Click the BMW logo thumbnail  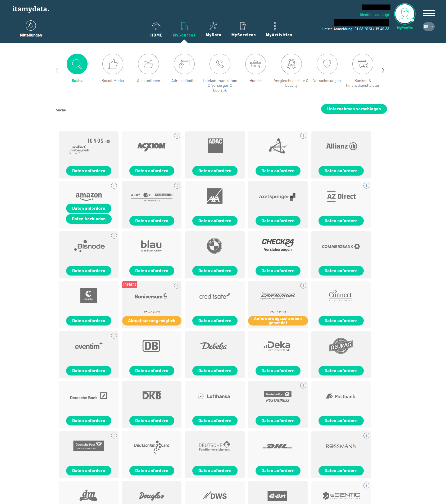214,246
